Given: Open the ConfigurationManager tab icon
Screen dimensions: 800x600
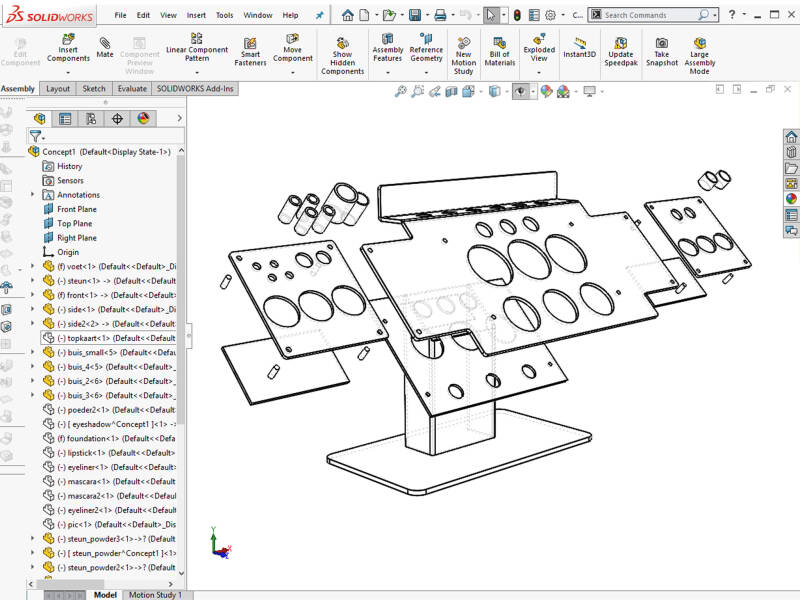Looking at the screenshot, I should [x=91, y=118].
